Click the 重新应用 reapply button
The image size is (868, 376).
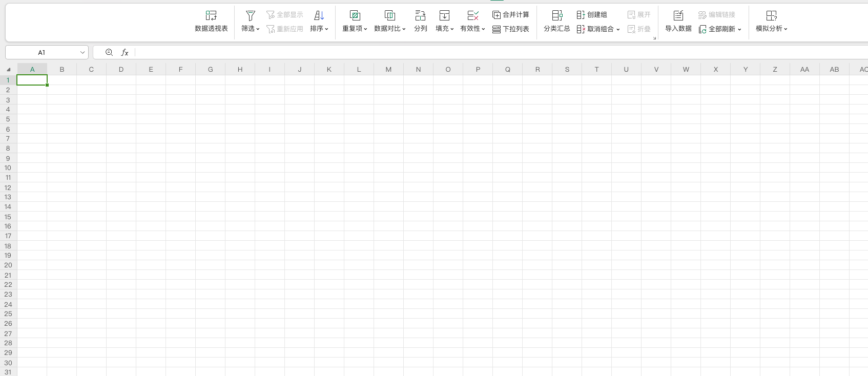[285, 29]
